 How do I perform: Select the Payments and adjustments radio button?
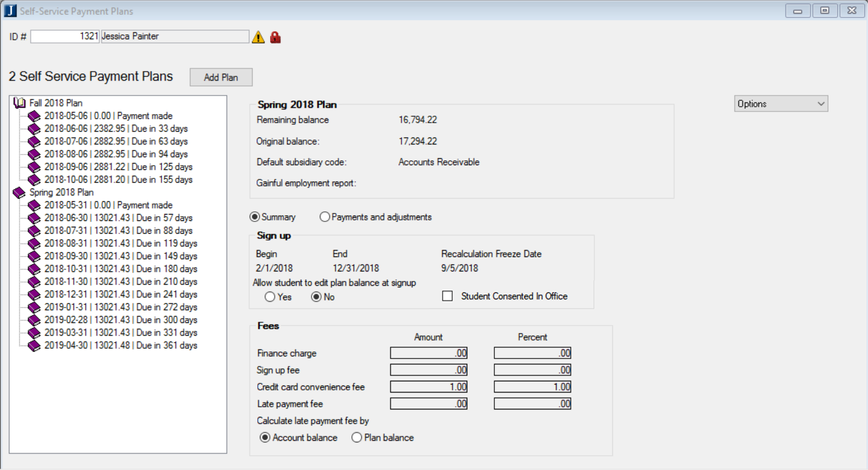pyautogui.click(x=325, y=217)
